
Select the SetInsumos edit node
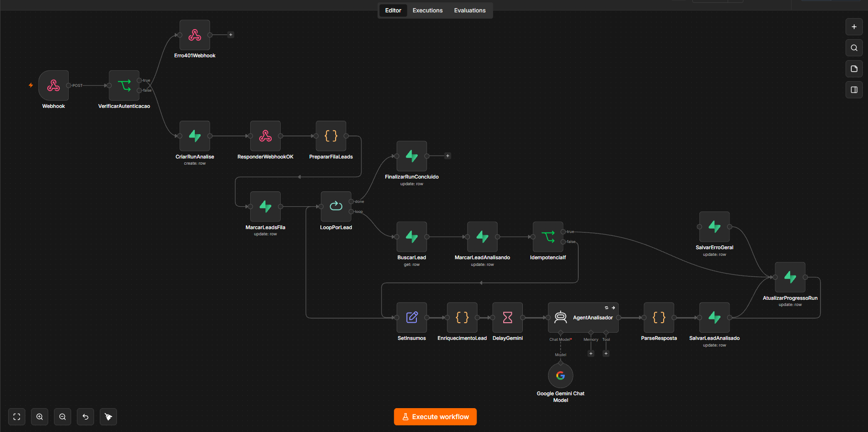point(412,317)
